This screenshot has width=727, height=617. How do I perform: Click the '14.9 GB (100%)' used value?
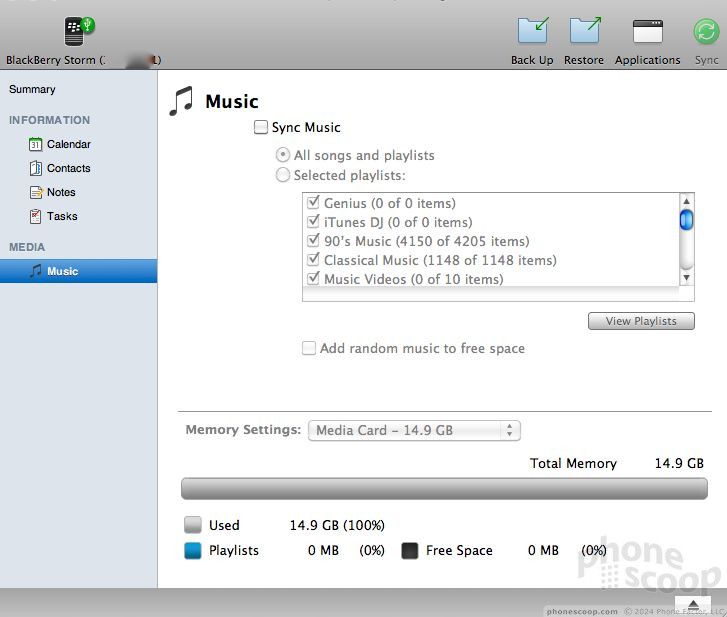(x=337, y=525)
